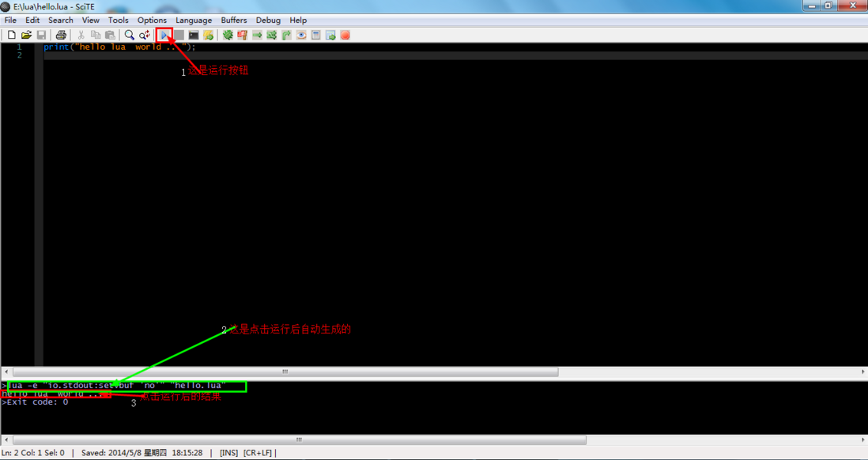Click the 'Ln: 2 Col: 1 Sel: 0' status text
868x460 pixels.
(x=32, y=453)
